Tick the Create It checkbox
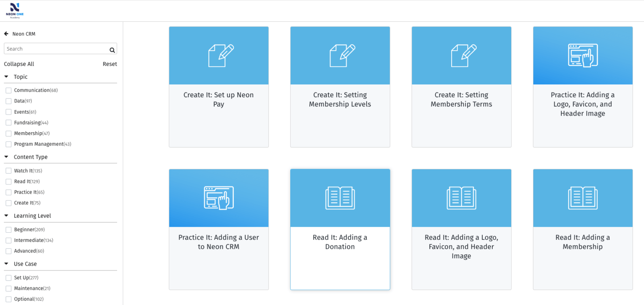Viewport: 644px width, 305px height. [8, 203]
